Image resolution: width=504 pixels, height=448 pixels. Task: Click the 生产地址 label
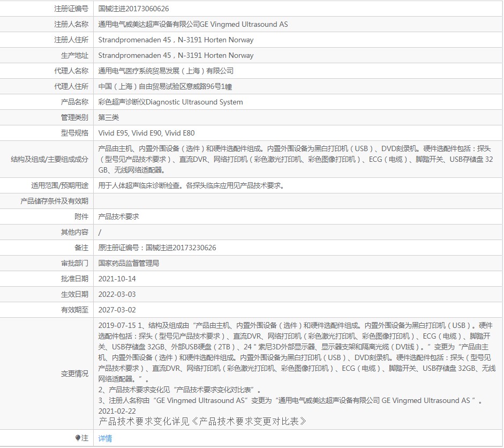74,55
